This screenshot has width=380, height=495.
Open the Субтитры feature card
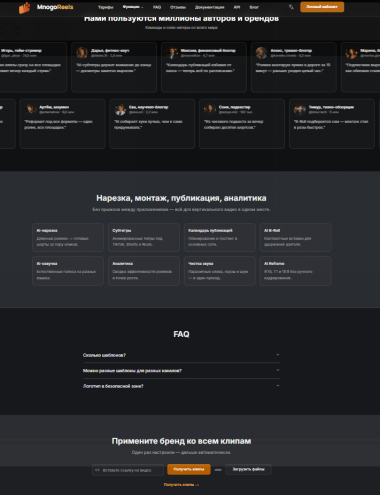click(144, 237)
